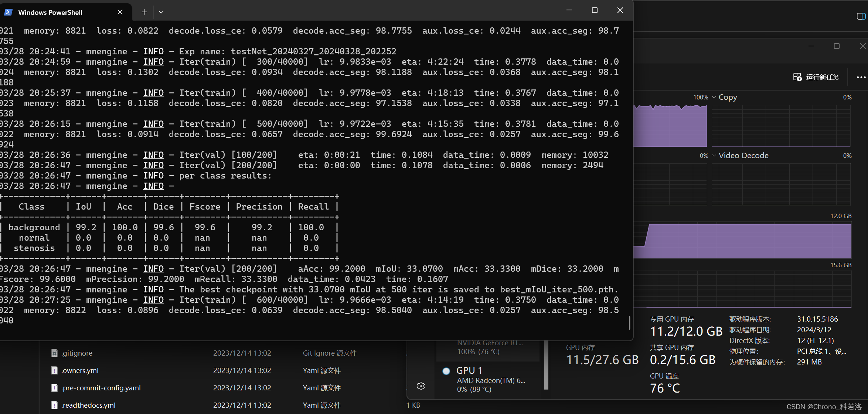The height and width of the screenshot is (414, 868).
Task: Click the Git Ignore 源文件 type cell
Action: click(x=330, y=353)
